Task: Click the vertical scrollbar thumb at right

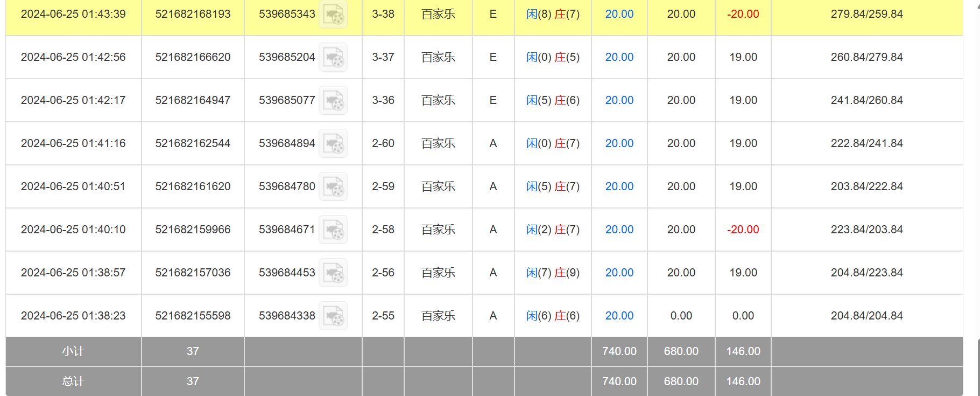Action: pyautogui.click(x=978, y=366)
